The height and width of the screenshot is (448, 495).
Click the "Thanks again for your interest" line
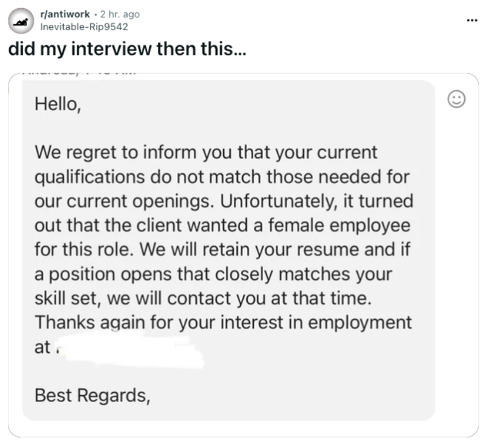pyautogui.click(x=223, y=322)
